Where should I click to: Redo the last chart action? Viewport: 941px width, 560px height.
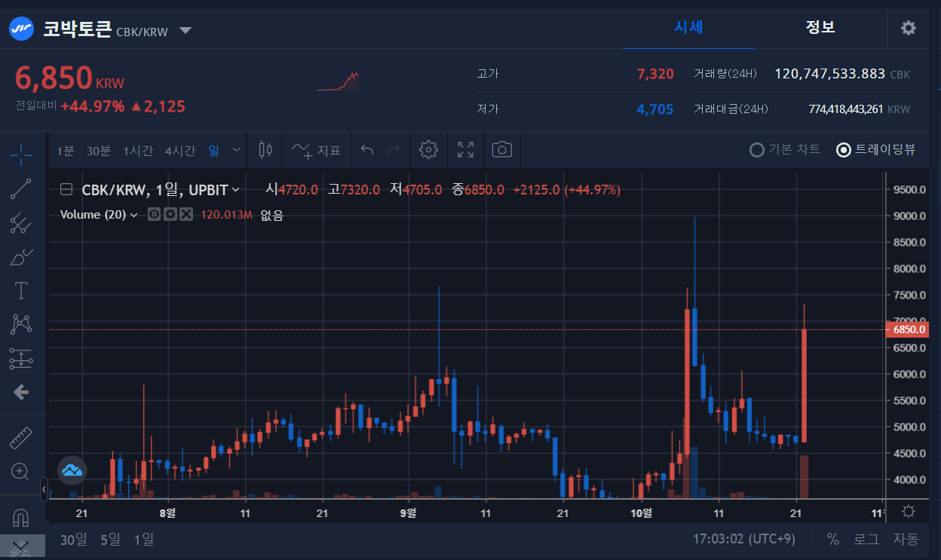pyautogui.click(x=393, y=150)
